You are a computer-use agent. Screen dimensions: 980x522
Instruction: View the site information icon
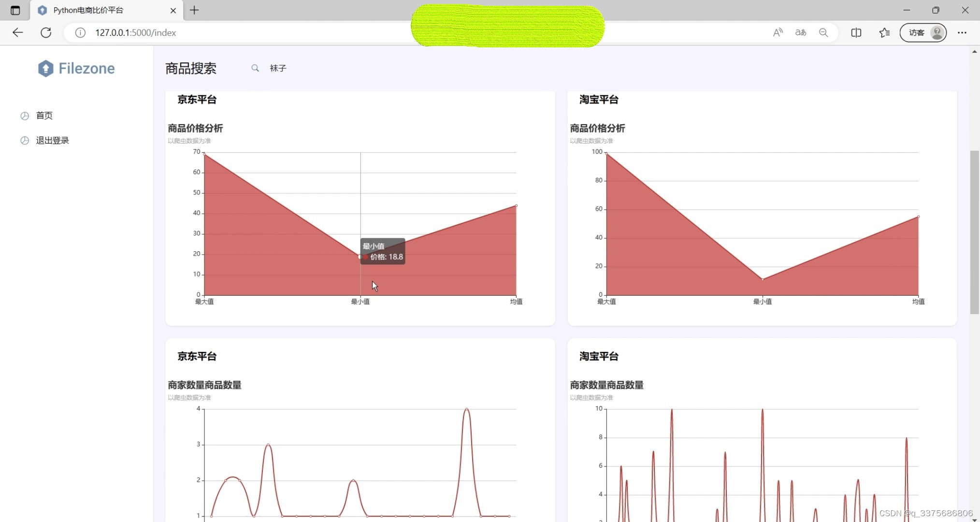coord(80,32)
